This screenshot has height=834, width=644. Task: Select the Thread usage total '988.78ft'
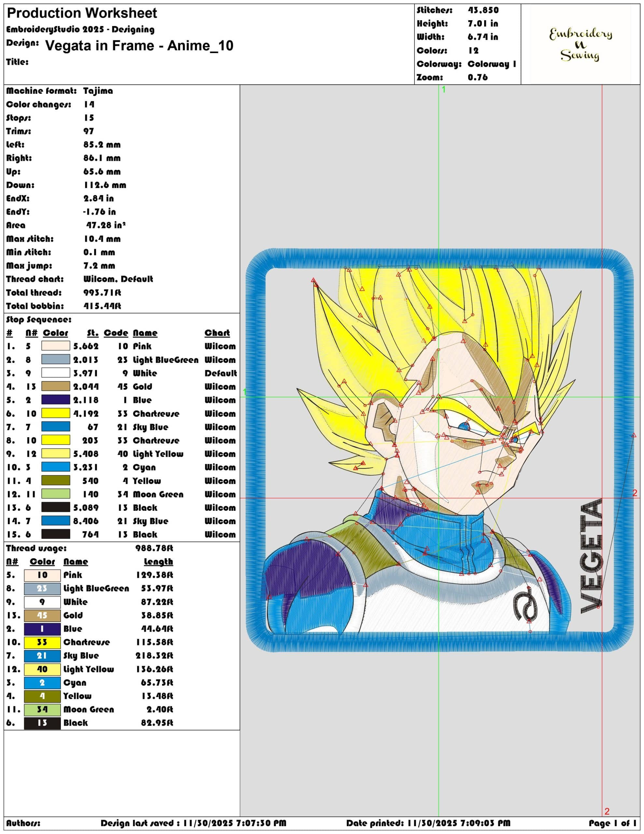tap(154, 548)
